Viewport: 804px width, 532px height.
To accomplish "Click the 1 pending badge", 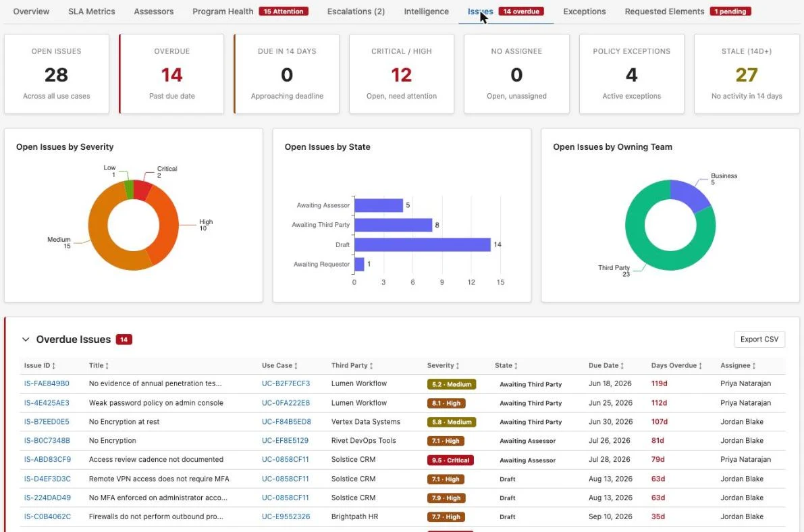I will pyautogui.click(x=730, y=11).
